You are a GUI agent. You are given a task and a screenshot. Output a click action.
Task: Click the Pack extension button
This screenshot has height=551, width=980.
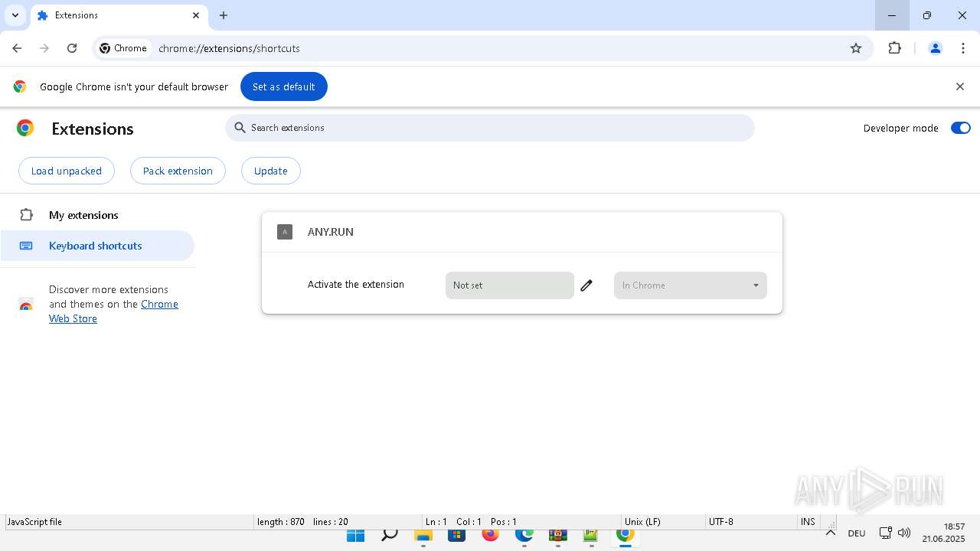coord(178,171)
